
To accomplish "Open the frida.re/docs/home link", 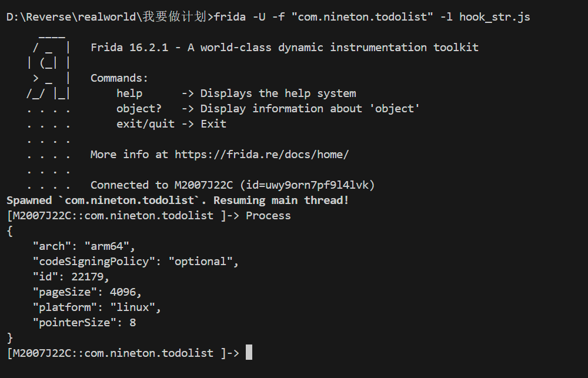I will [262, 155].
